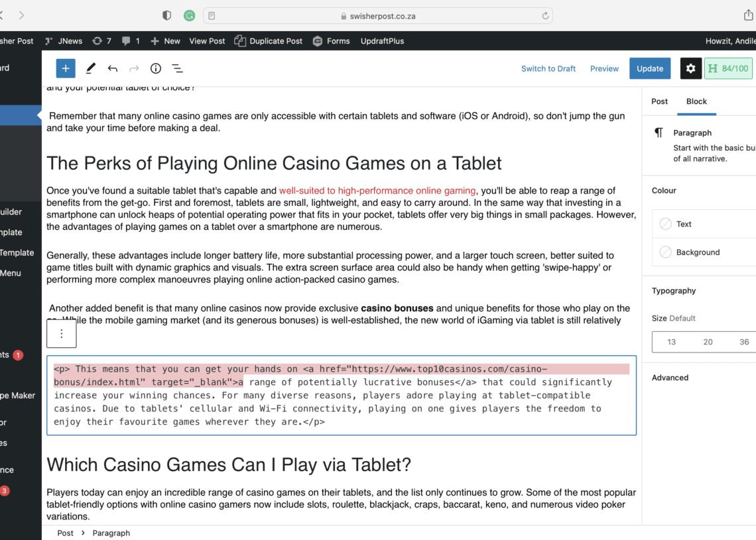
Task: Select font size 20
Action: pyautogui.click(x=708, y=342)
